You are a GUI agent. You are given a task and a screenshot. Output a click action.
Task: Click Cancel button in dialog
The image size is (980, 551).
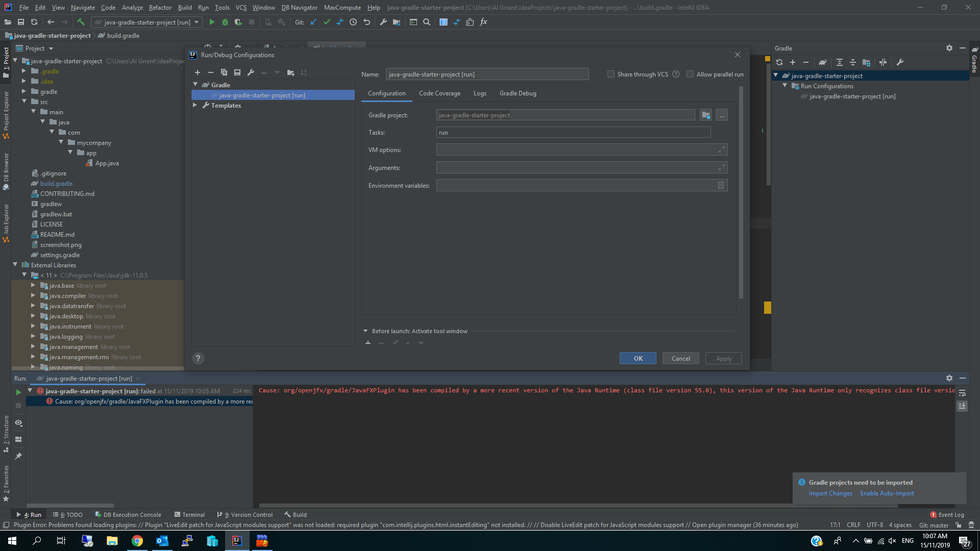[681, 358]
